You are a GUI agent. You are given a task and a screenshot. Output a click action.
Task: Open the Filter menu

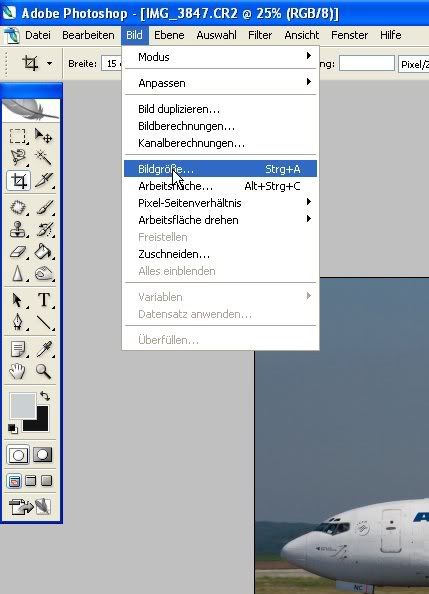[x=260, y=35]
